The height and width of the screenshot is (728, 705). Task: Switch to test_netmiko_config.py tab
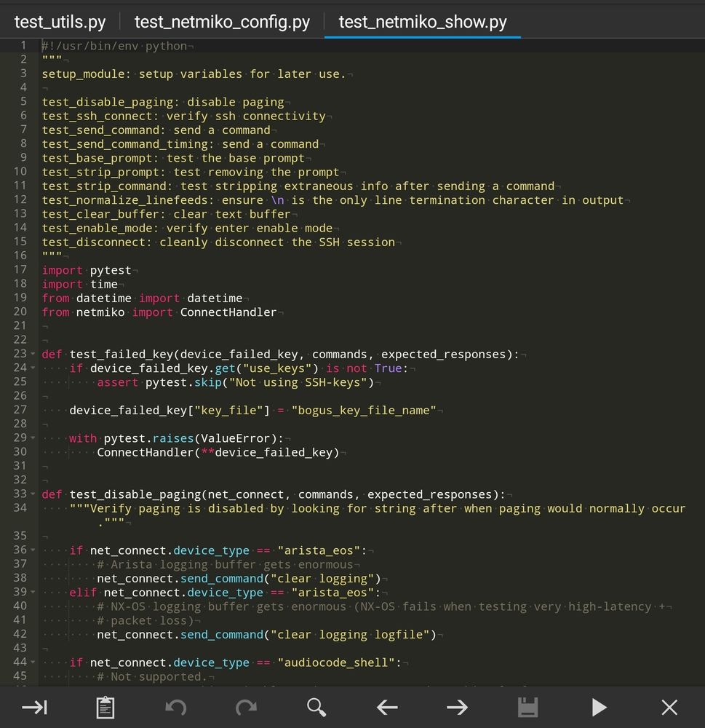point(222,22)
